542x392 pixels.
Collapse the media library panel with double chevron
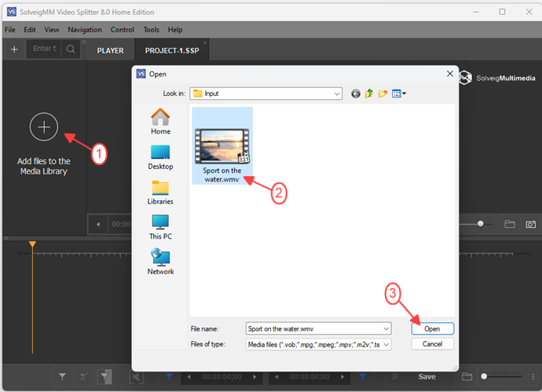pos(83,42)
